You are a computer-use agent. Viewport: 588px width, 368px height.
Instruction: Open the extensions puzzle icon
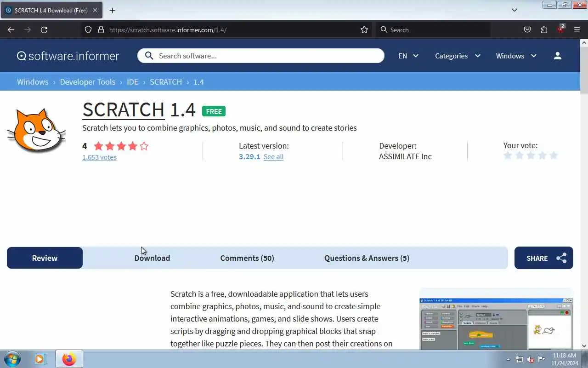[x=544, y=29]
